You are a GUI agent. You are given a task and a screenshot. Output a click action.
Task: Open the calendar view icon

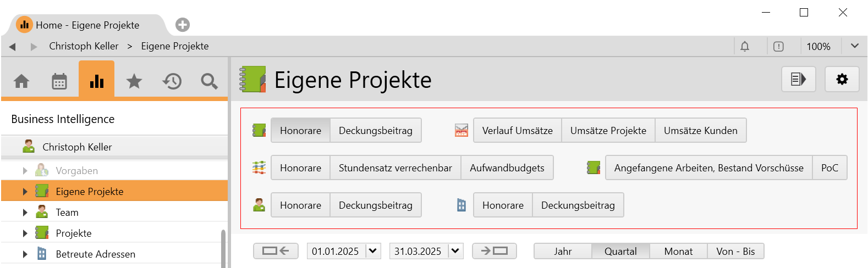(59, 81)
